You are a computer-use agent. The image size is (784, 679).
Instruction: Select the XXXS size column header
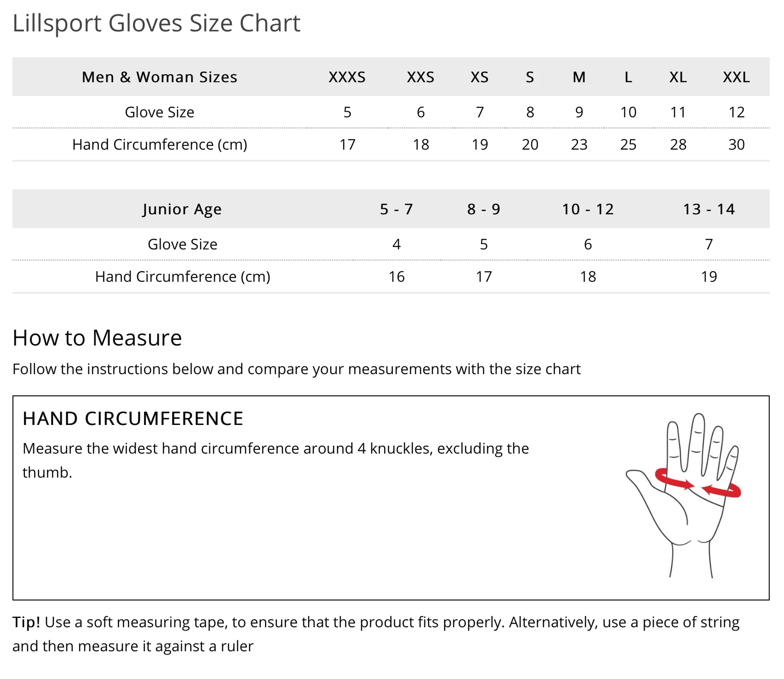pos(347,77)
